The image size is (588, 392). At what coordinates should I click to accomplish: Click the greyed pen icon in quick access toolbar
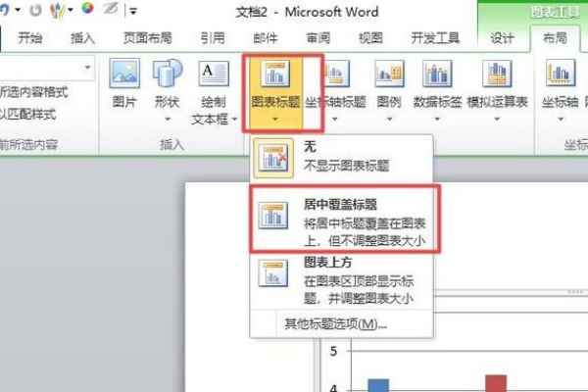point(111,9)
